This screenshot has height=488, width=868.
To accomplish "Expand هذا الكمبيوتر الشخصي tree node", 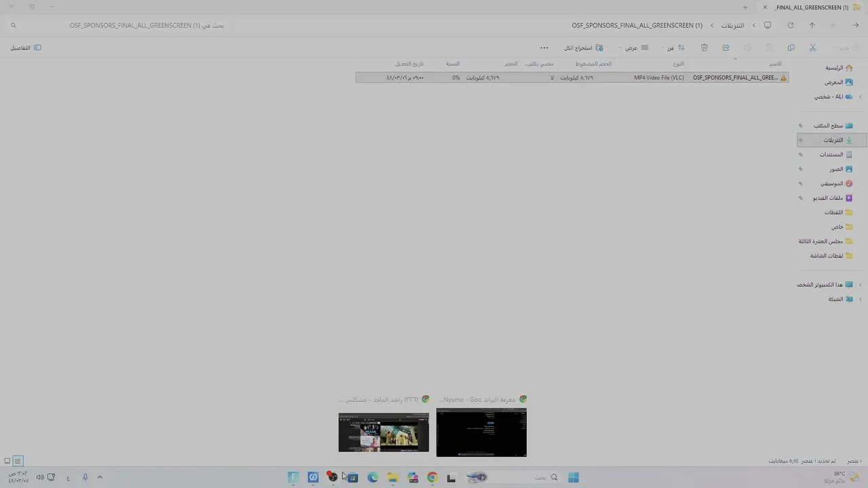I will (x=861, y=285).
